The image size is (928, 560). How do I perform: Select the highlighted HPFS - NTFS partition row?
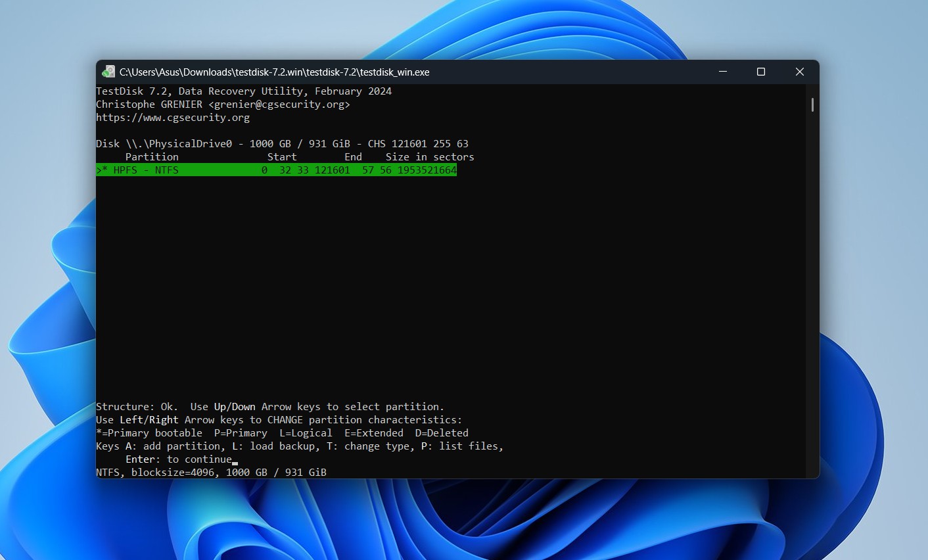coord(276,170)
